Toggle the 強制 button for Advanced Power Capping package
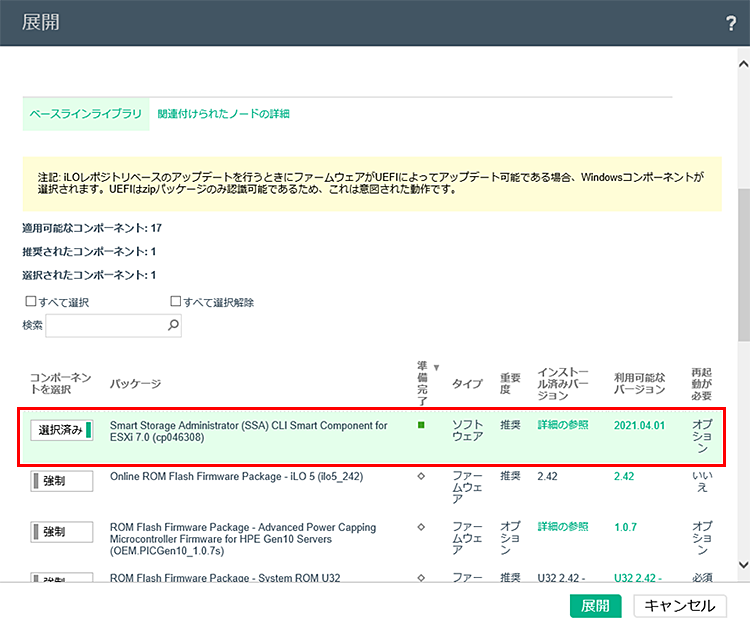Image resolution: width=750 pixels, height=628 pixels. [x=62, y=532]
